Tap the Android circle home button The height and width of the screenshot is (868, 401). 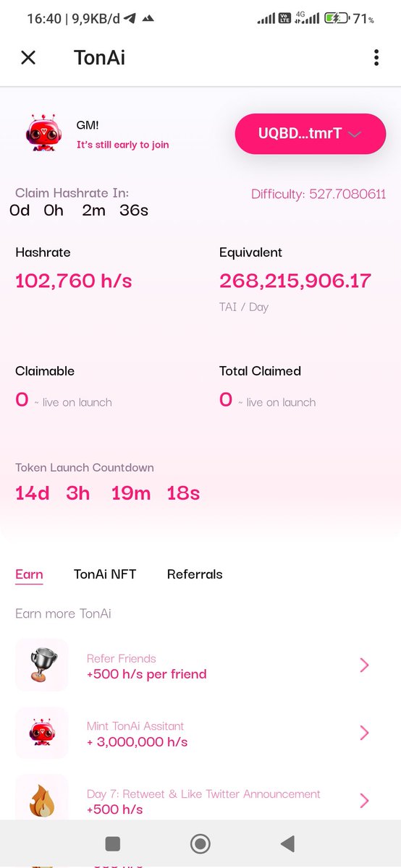(x=200, y=843)
